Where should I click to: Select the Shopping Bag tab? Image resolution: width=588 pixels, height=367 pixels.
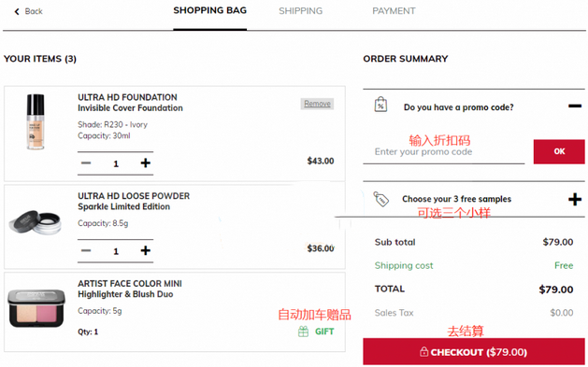pyautogui.click(x=209, y=10)
